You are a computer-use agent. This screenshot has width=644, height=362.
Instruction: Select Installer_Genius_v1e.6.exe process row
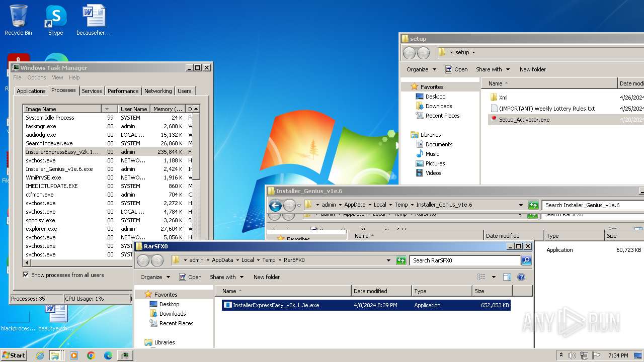[x=108, y=169]
